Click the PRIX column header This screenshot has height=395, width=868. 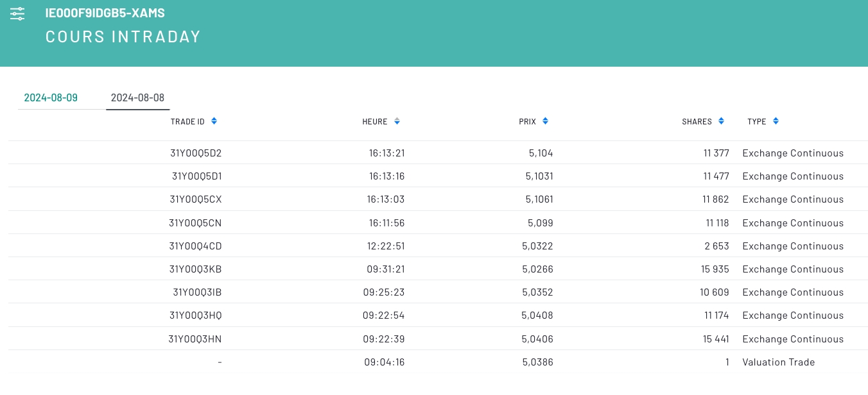click(x=527, y=122)
